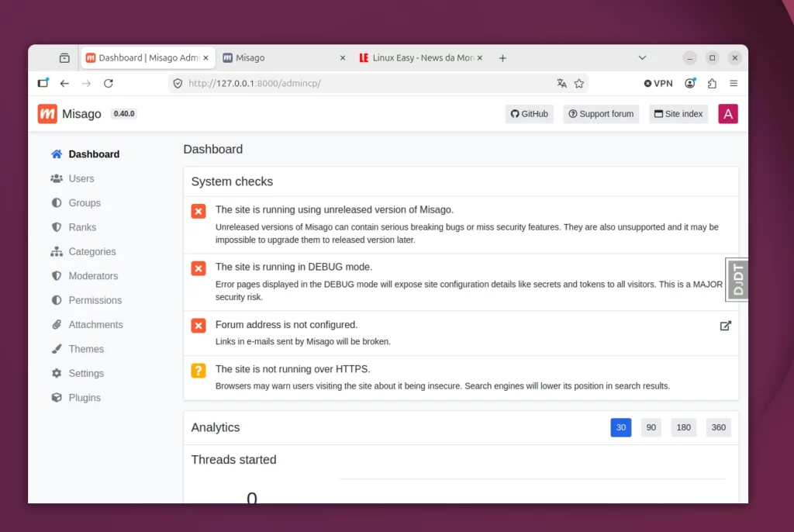Click the translate page icon
The image size is (794, 532).
pos(561,83)
